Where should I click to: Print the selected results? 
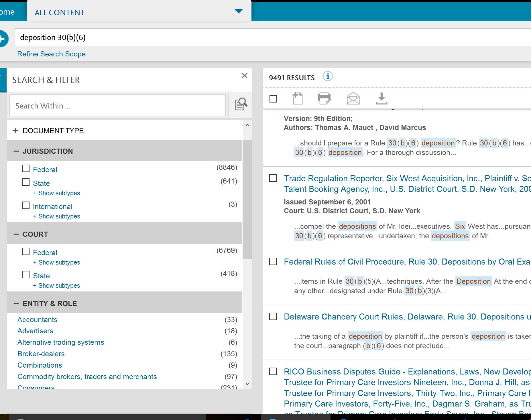click(x=324, y=98)
